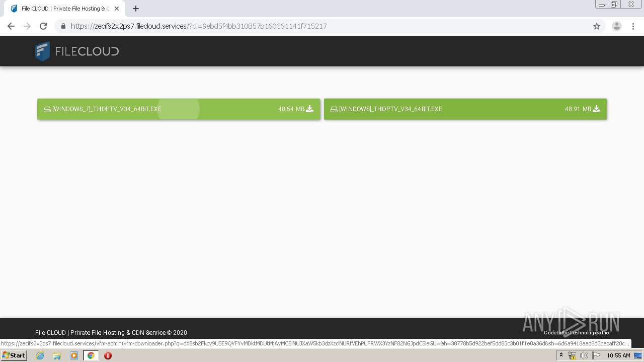Click CodeLathe Technologies Inc footer text

(x=577, y=333)
